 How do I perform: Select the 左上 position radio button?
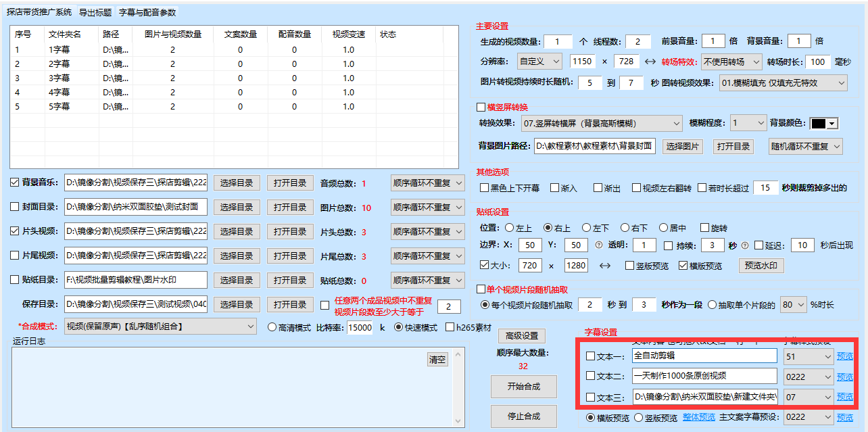[508, 228]
